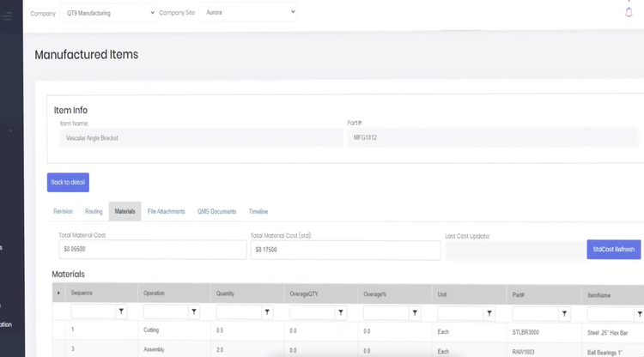Click the ItemName filter text box
644x357 pixels.
click(x=611, y=314)
